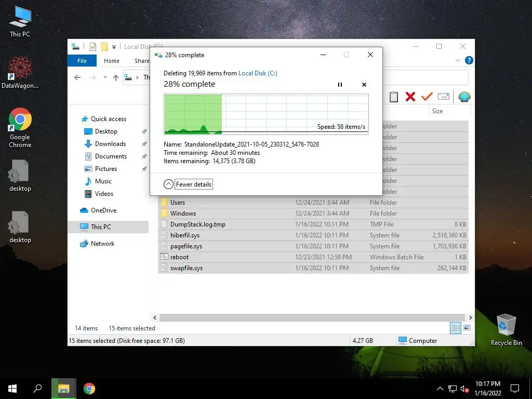Switch to the Details view layout button
Image resolution: width=532 pixels, height=399 pixels.
pyautogui.click(x=456, y=328)
